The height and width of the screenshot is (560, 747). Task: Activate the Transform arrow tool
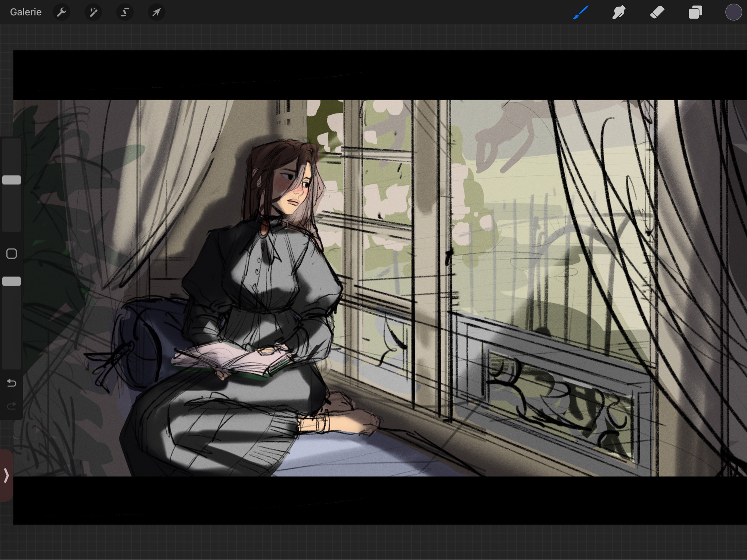[156, 12]
